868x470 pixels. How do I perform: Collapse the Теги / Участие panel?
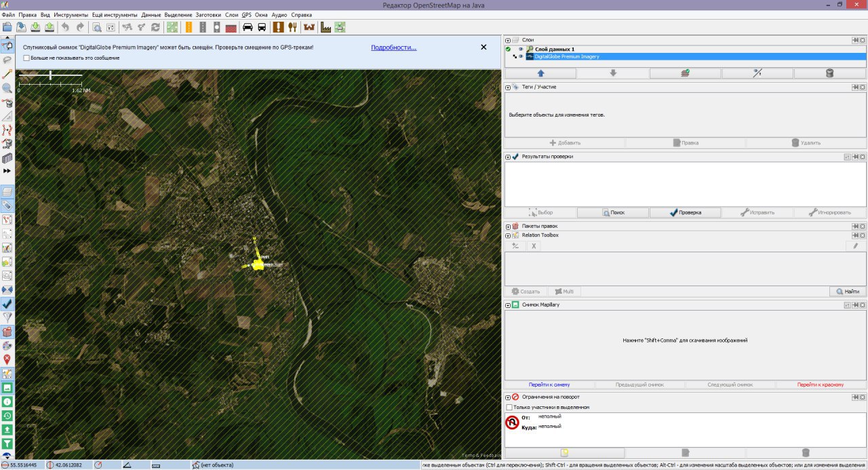508,87
